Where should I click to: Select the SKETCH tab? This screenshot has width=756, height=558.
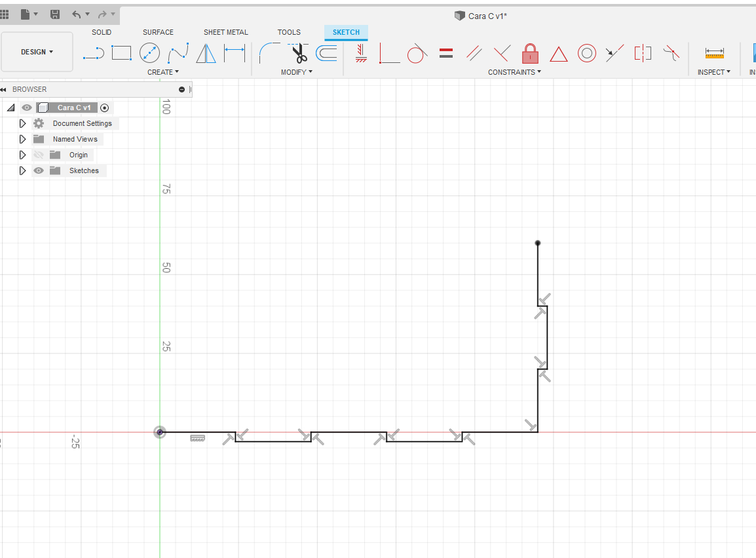346,32
